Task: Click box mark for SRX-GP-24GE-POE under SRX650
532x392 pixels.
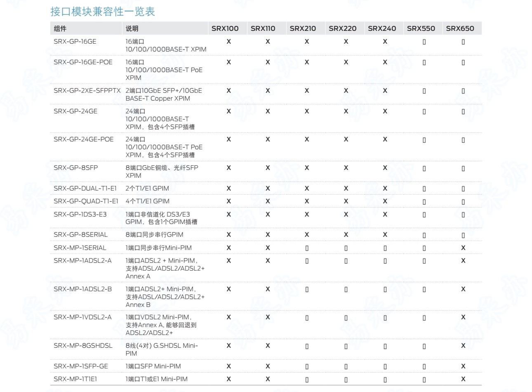Action: click(x=463, y=140)
